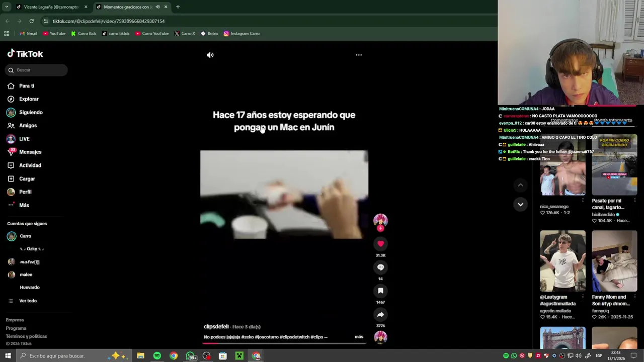Open options dots for bicibandido video
The image size is (644, 362).
pos(635,201)
